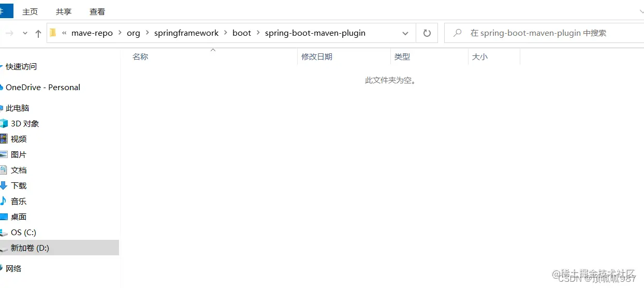Click the folder icon in address bar
The width and height of the screenshot is (644, 288).
point(53,33)
